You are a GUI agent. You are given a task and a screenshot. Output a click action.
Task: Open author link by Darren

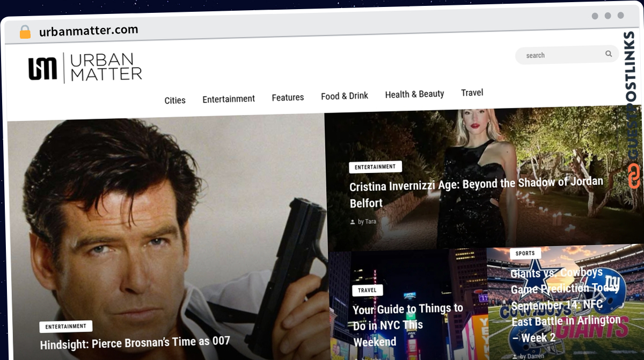pos(532,356)
